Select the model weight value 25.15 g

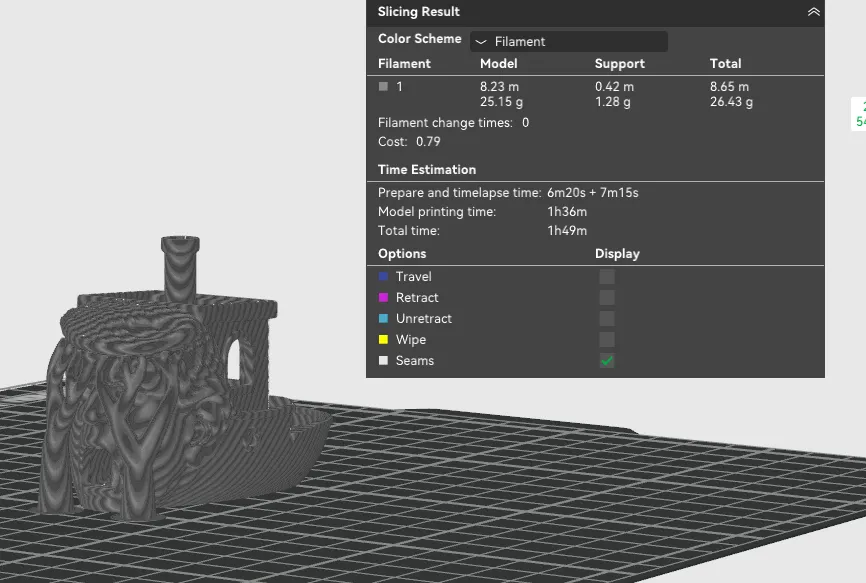point(501,102)
